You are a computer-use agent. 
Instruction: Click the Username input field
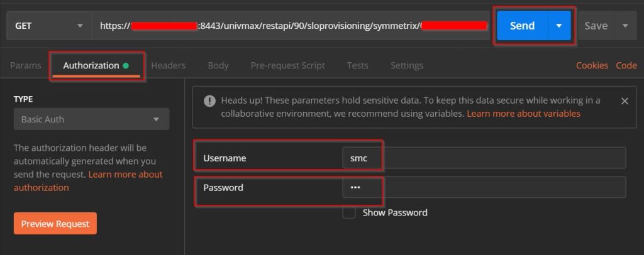click(484, 158)
